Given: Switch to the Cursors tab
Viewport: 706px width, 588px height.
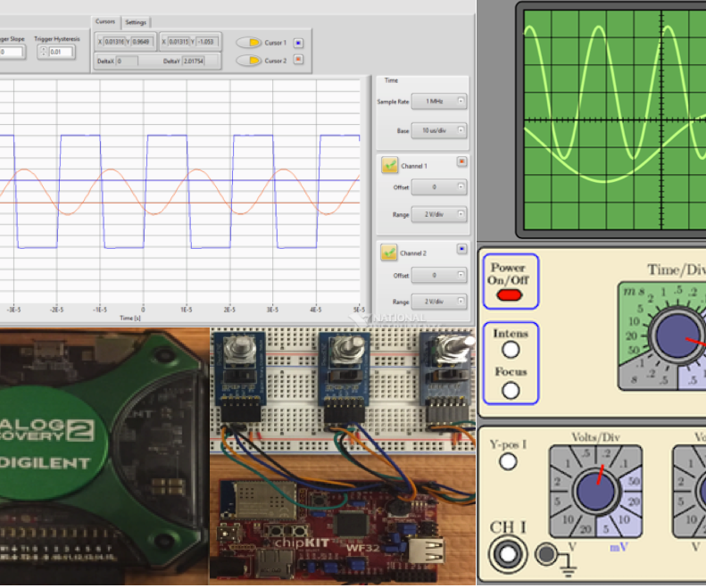Looking at the screenshot, I should [105, 21].
